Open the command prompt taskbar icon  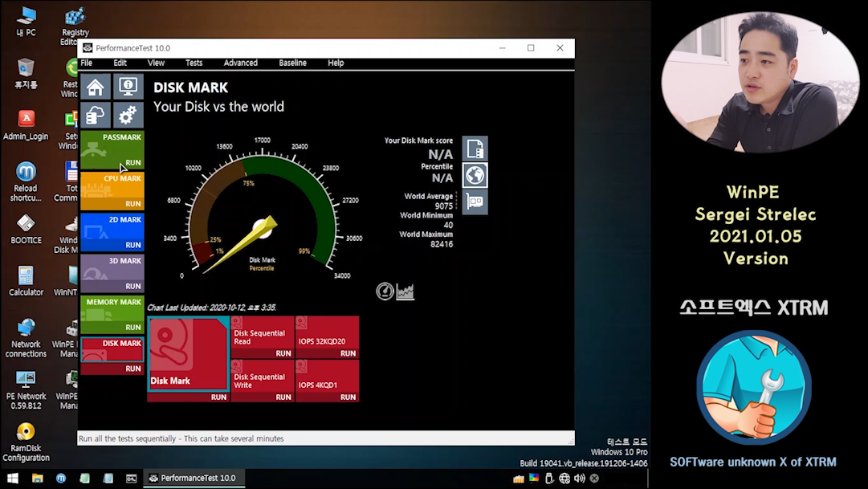pos(131,478)
